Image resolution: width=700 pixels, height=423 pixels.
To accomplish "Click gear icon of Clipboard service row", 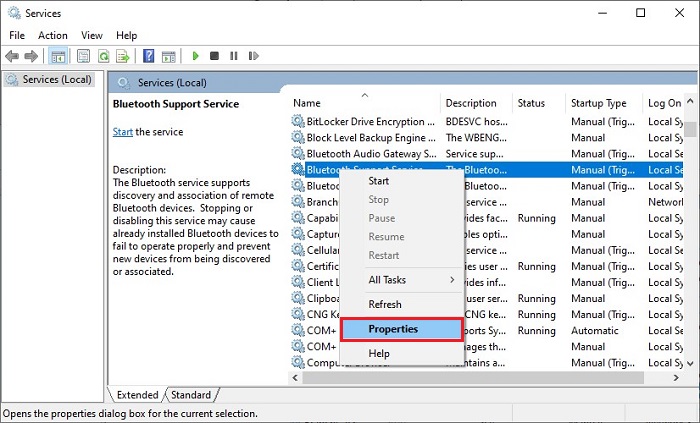I will [x=298, y=298].
